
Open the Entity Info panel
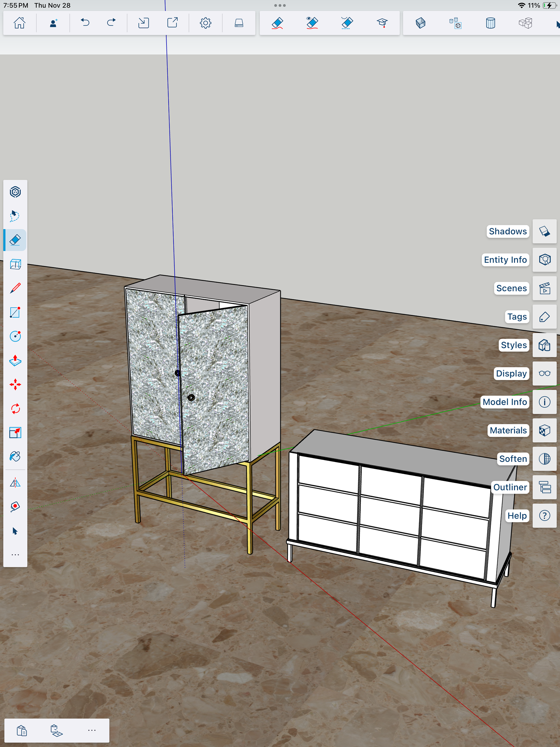[x=544, y=260]
